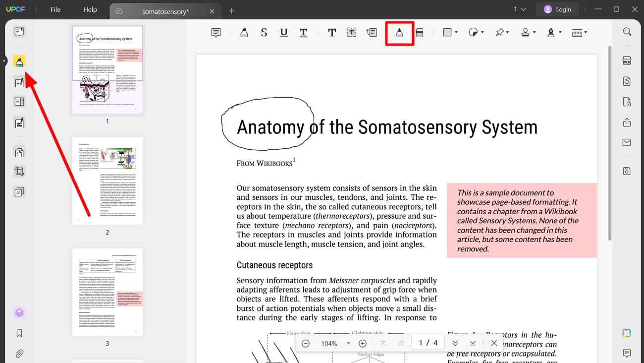Expand the pin attachment dropdown

[508, 33]
